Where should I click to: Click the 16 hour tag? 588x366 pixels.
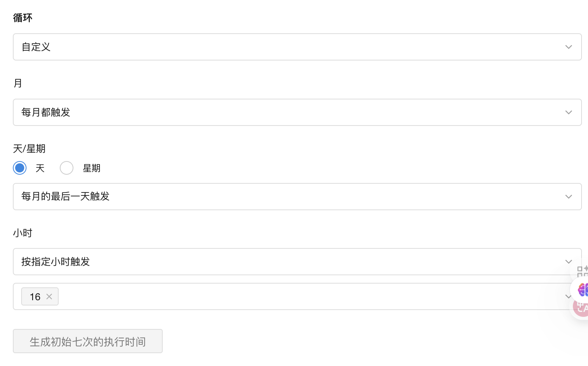(35, 297)
